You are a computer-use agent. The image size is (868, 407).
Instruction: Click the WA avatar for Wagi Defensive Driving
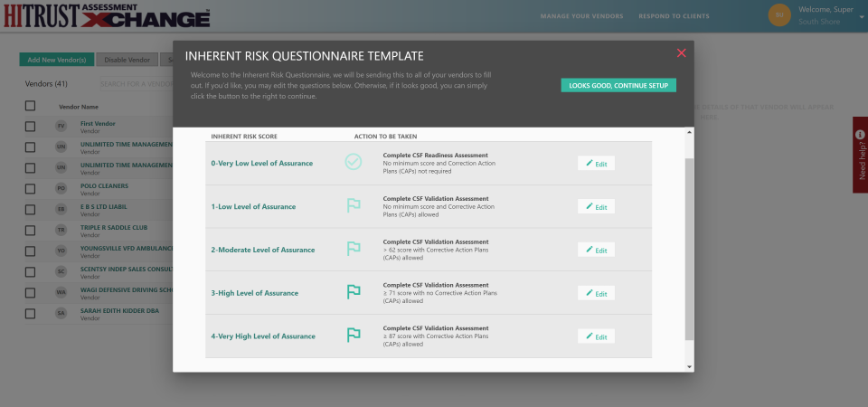pyautogui.click(x=61, y=293)
